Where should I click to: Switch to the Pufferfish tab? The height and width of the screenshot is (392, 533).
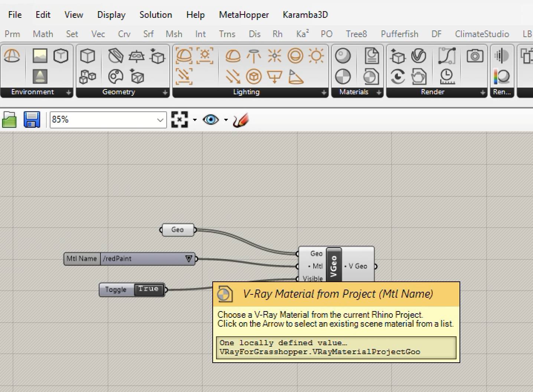point(399,34)
